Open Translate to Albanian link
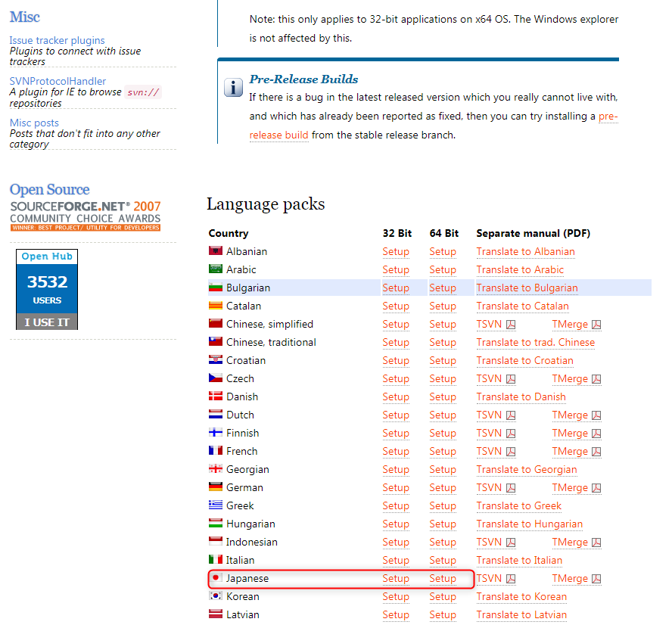The width and height of the screenshot is (672, 625). tap(525, 251)
